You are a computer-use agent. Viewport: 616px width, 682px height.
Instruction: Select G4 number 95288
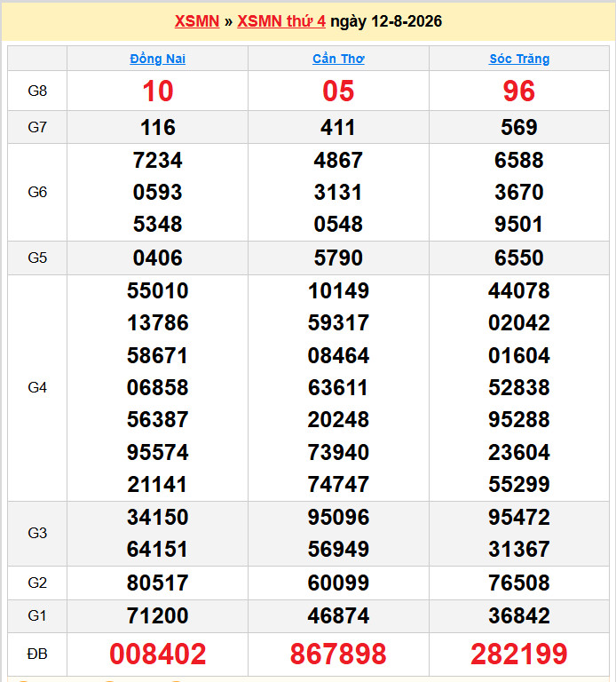(519, 419)
